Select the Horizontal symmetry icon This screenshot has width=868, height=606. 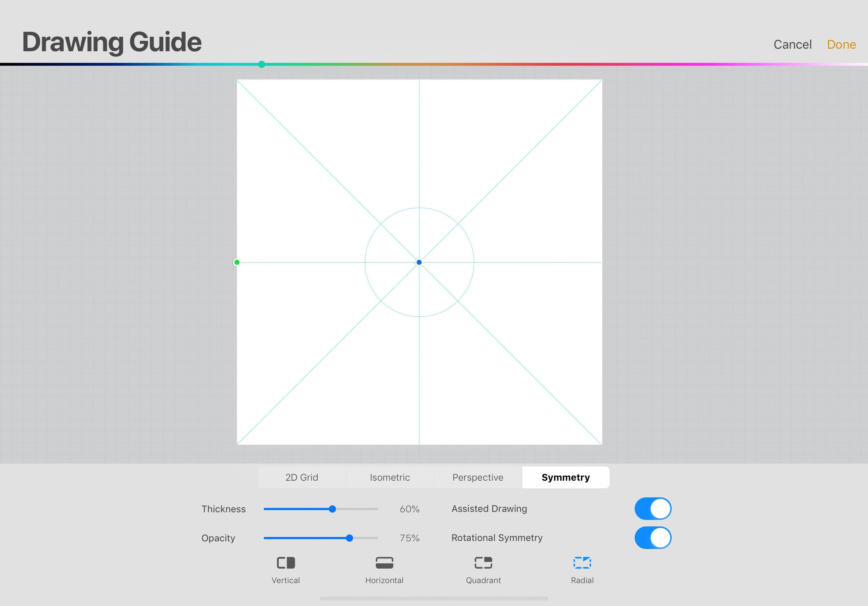point(384,563)
